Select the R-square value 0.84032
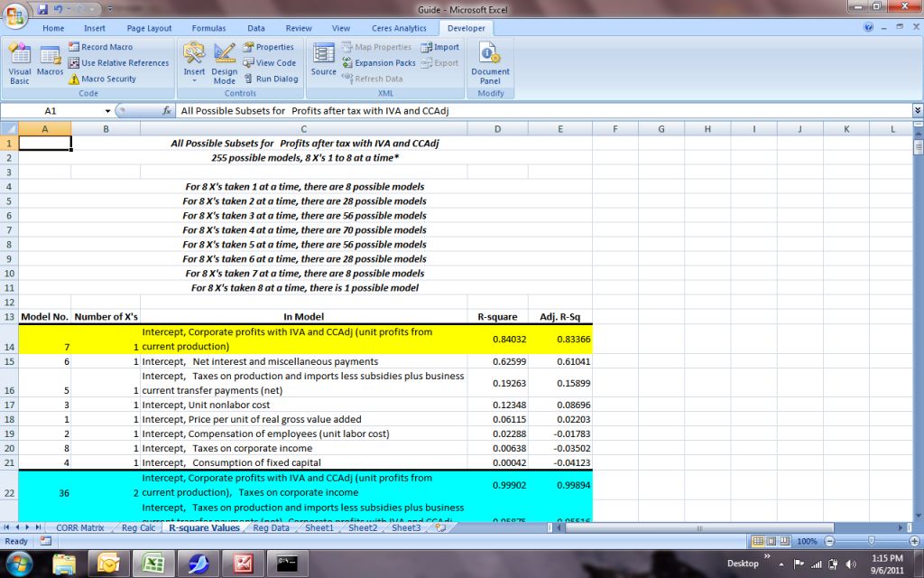The height and width of the screenshot is (578, 924). pos(498,340)
